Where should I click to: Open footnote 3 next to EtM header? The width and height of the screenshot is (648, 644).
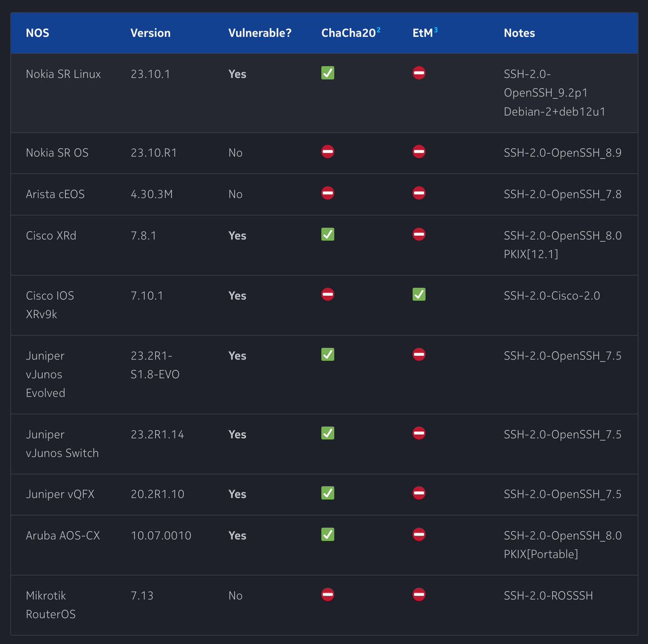[x=436, y=30]
